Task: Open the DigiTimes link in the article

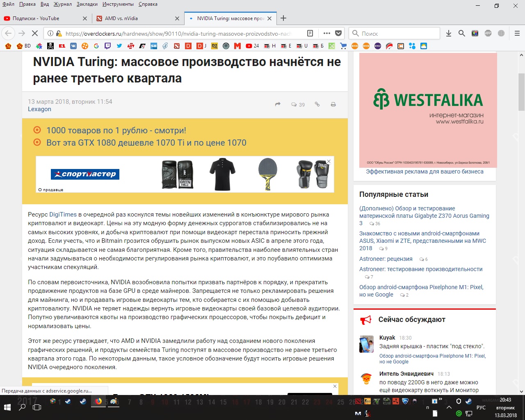Action: [63, 215]
